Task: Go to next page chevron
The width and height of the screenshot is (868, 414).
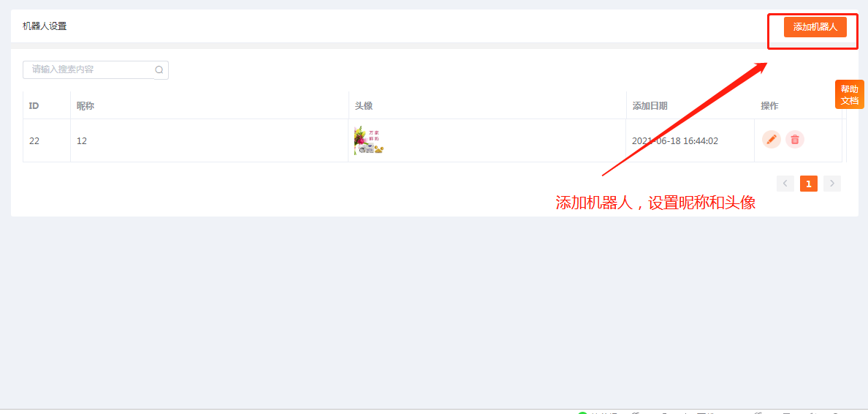Action: [832, 184]
